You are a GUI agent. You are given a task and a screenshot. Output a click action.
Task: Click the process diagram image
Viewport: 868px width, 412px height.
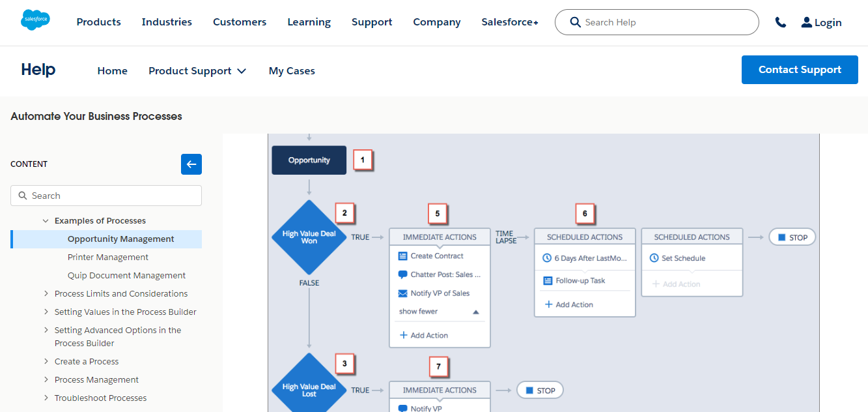tap(543, 272)
